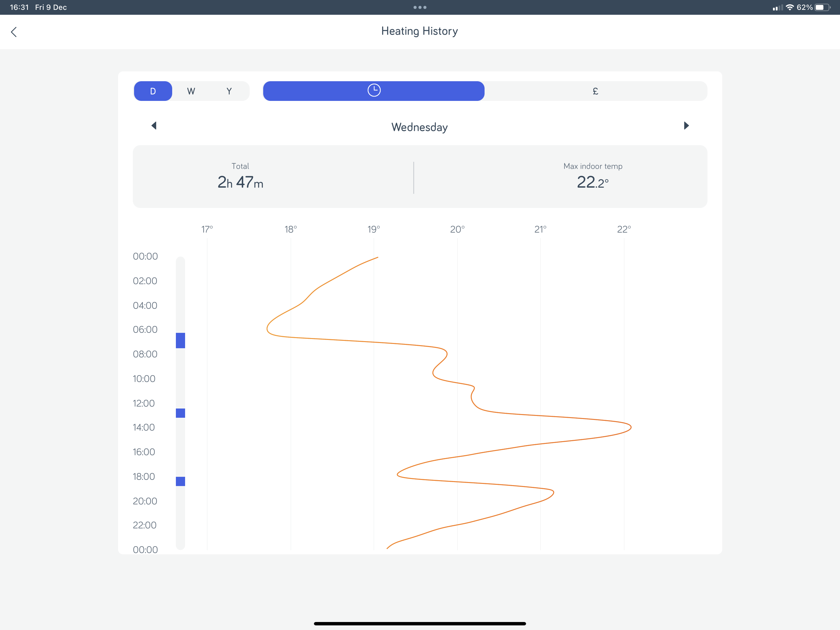The width and height of the screenshot is (840, 630).
Task: Tap the Max indoor temp 22.2° value
Action: [x=593, y=182]
